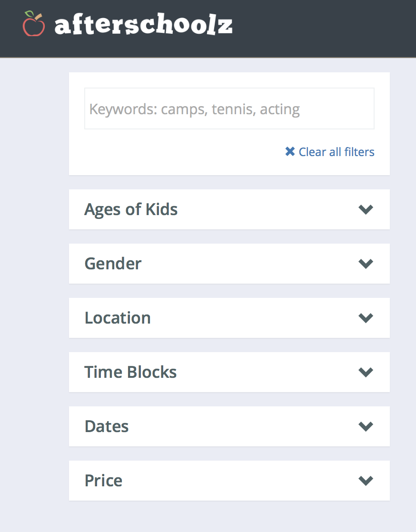Screen dimensions: 416x532
Task: Select the Time Blocks filter heading
Action: coord(130,372)
